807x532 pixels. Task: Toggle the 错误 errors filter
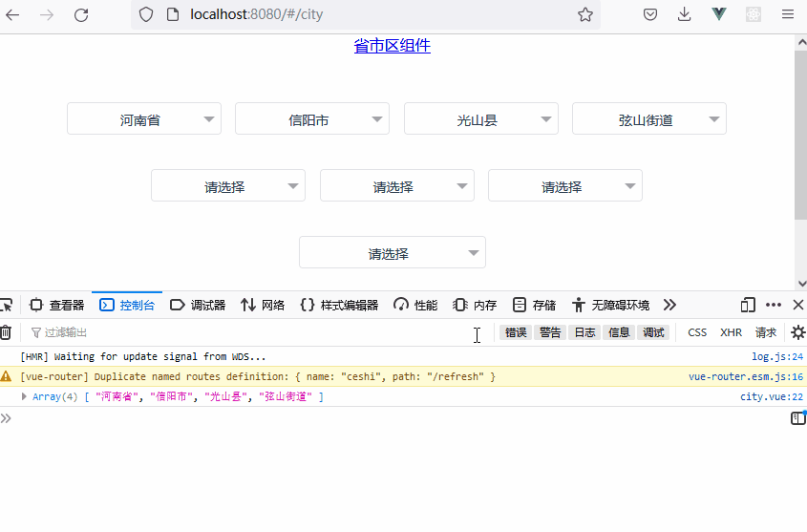(x=516, y=332)
